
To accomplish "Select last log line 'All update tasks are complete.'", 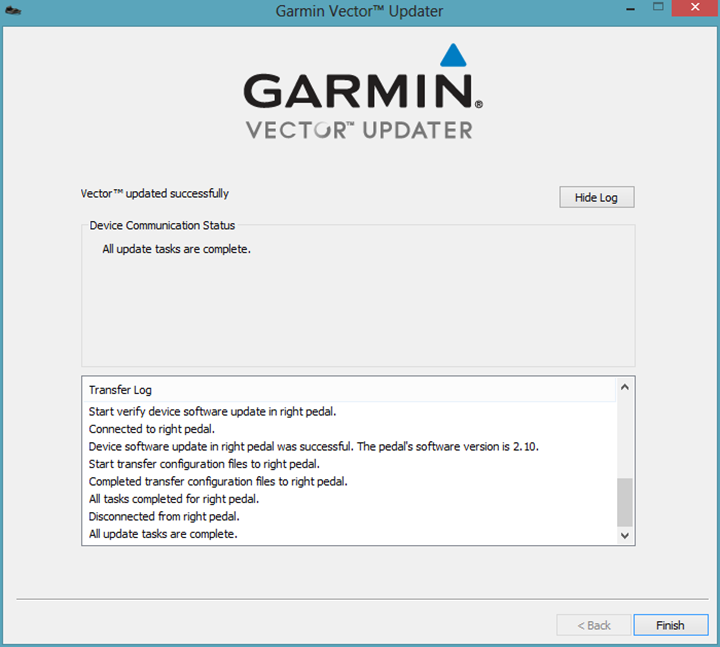I will 163,534.
